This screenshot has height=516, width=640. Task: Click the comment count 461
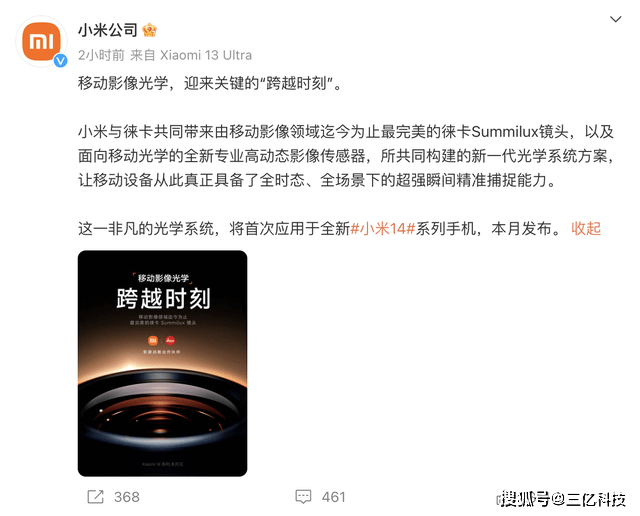click(333, 497)
